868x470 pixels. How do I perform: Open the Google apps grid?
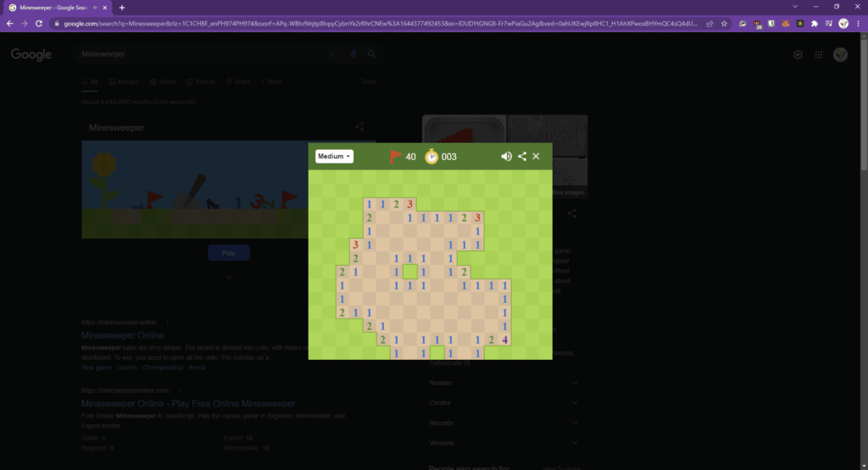click(819, 55)
